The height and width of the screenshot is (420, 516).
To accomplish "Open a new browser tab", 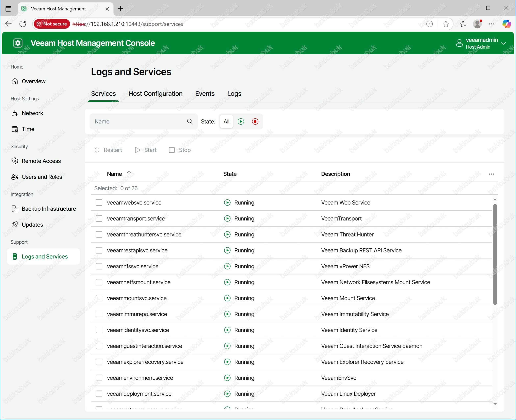I will pos(120,9).
